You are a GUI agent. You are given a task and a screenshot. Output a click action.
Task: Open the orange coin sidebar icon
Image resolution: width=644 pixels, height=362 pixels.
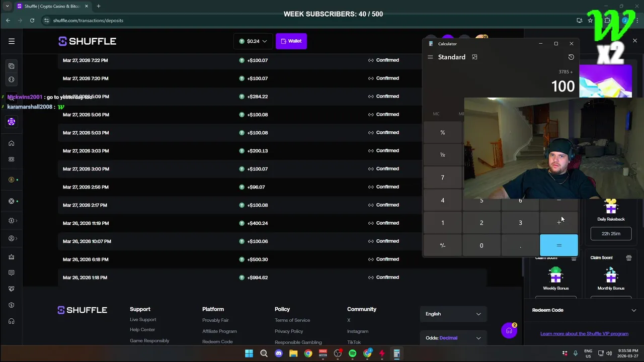coord(11,179)
